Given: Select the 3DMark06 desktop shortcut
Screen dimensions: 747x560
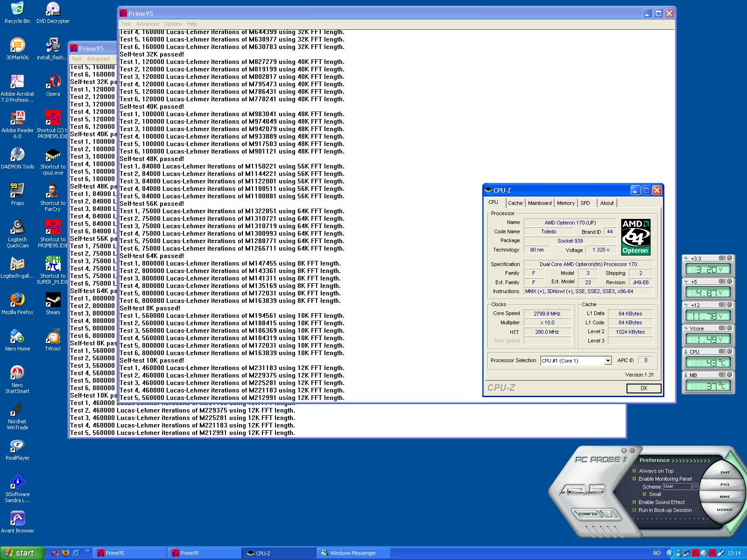Looking at the screenshot, I should pos(17,49).
